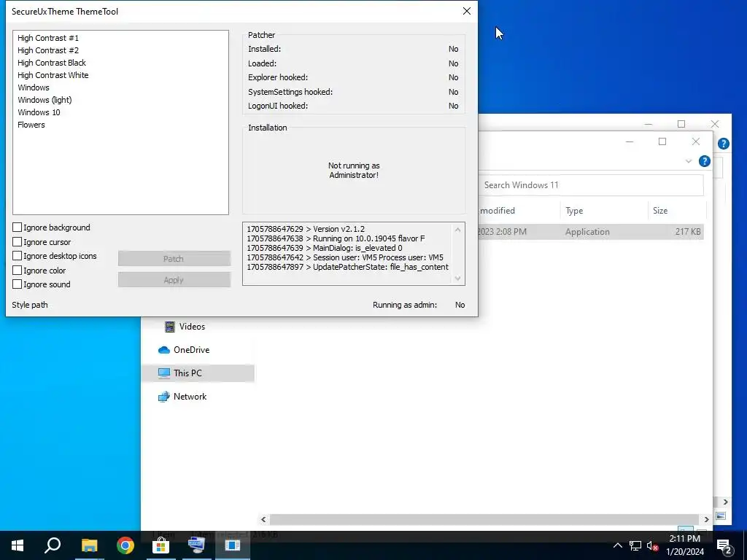Click the 217 KB size cell
747x560 pixels.
(688, 232)
